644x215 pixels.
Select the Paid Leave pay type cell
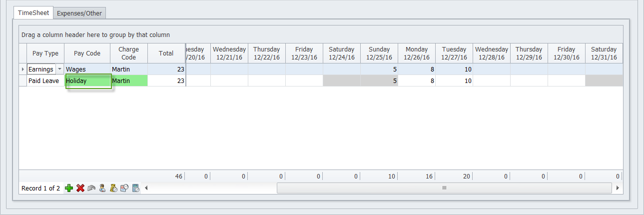point(43,81)
